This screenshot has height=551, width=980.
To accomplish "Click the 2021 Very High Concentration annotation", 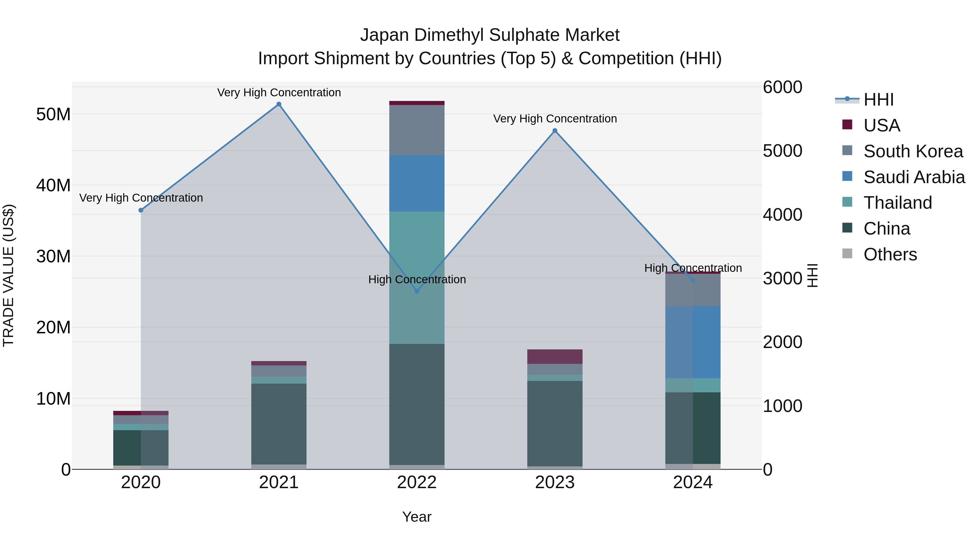I will [279, 93].
